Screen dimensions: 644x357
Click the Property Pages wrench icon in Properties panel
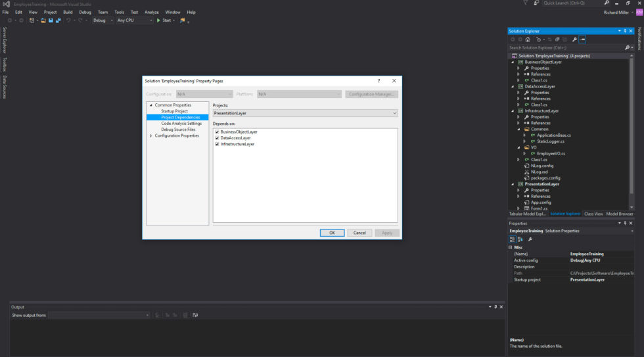pos(530,239)
